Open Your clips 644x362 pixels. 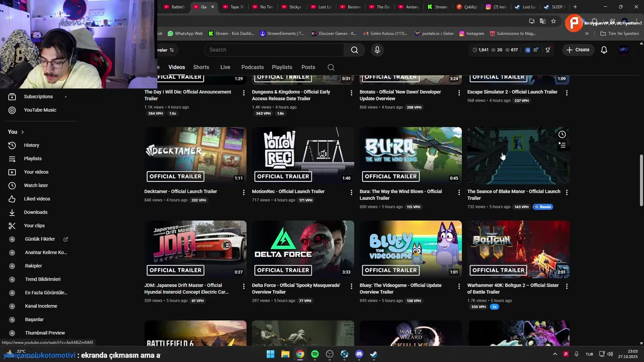point(34,226)
